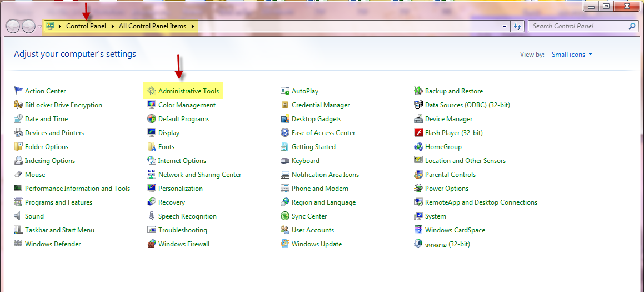Viewport: 644px width, 292px height.
Task: Open the Taskbar and Start Menu link
Action: click(59, 230)
